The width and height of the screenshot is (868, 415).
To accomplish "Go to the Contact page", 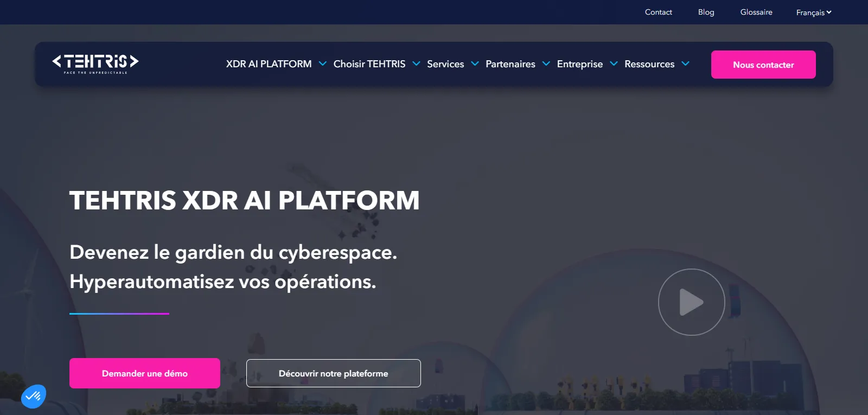I will point(659,12).
